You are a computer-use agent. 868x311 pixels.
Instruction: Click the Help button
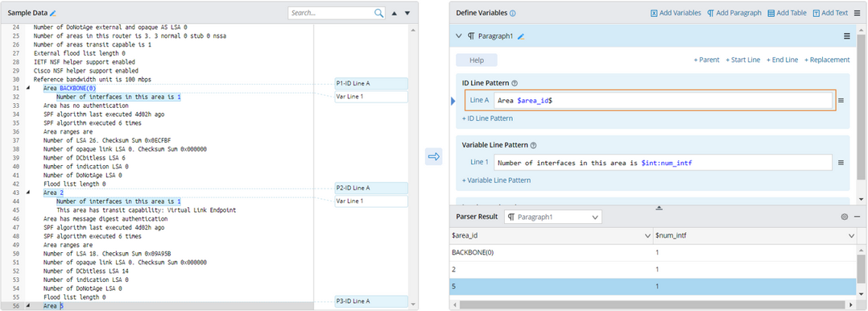point(477,60)
